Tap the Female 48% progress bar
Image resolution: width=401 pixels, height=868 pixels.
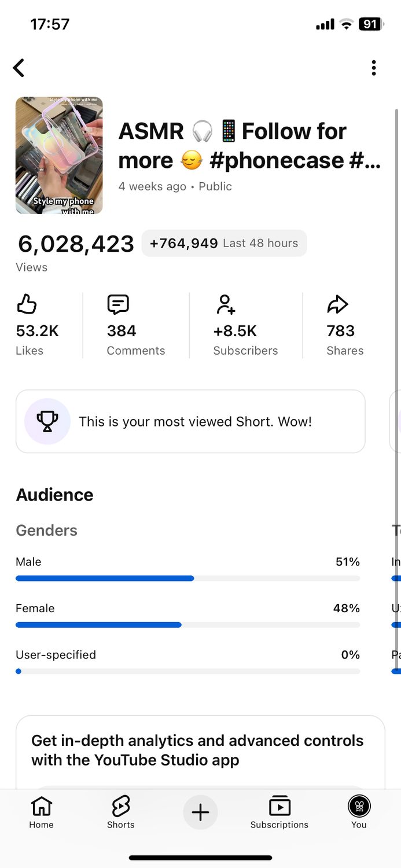click(x=187, y=625)
